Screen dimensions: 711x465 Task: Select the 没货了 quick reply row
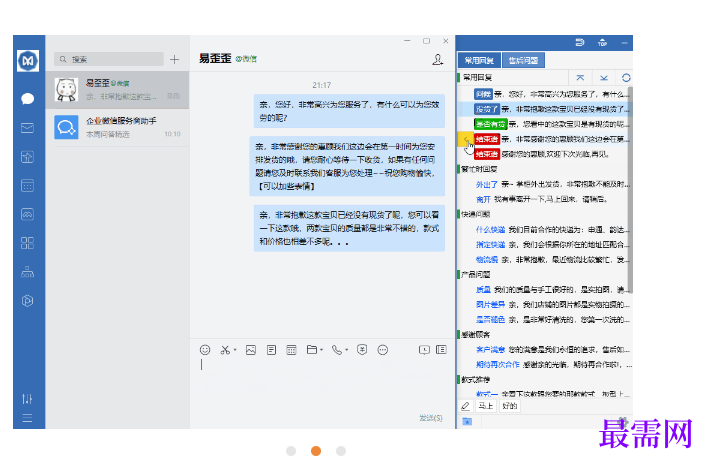pyautogui.click(x=544, y=109)
